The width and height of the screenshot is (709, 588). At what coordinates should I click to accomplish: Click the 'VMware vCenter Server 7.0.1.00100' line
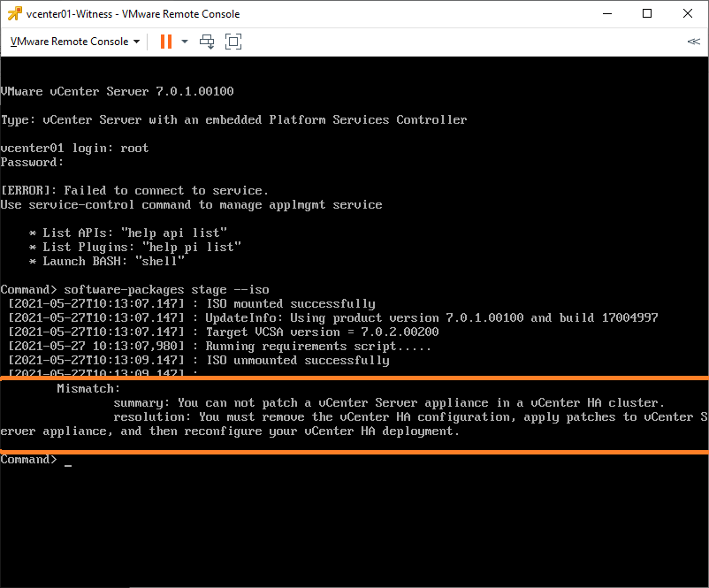(x=117, y=91)
